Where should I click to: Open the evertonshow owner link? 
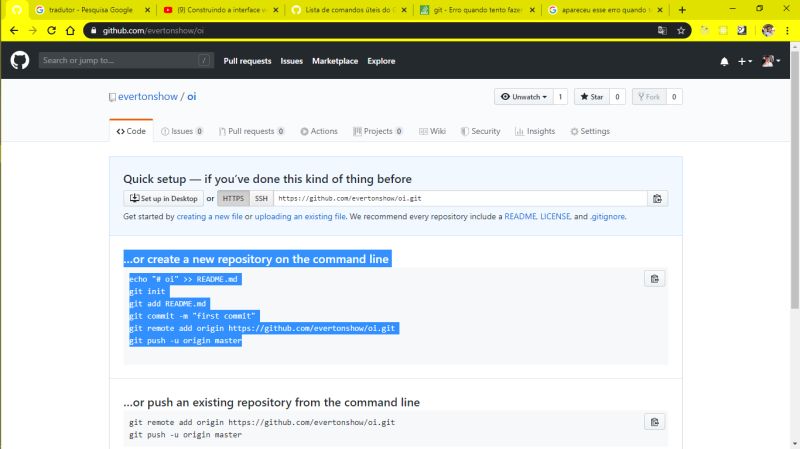point(148,96)
